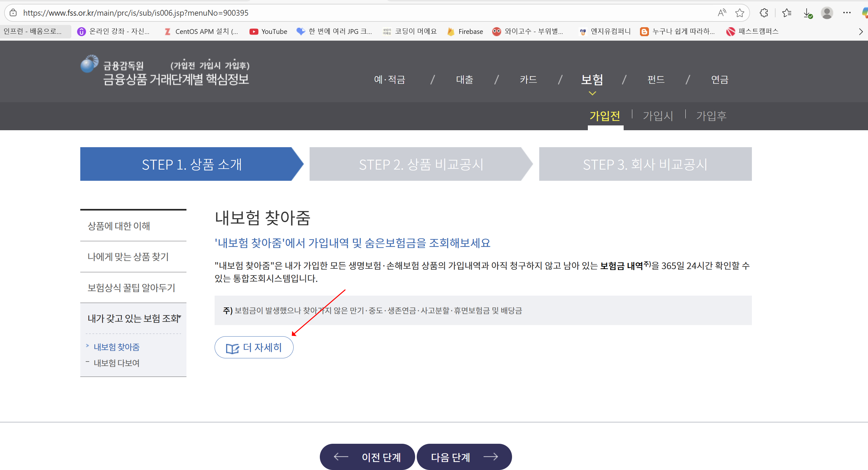Image resolution: width=868 pixels, height=470 pixels.
Task: Click the favorites list icon
Action: click(786, 13)
